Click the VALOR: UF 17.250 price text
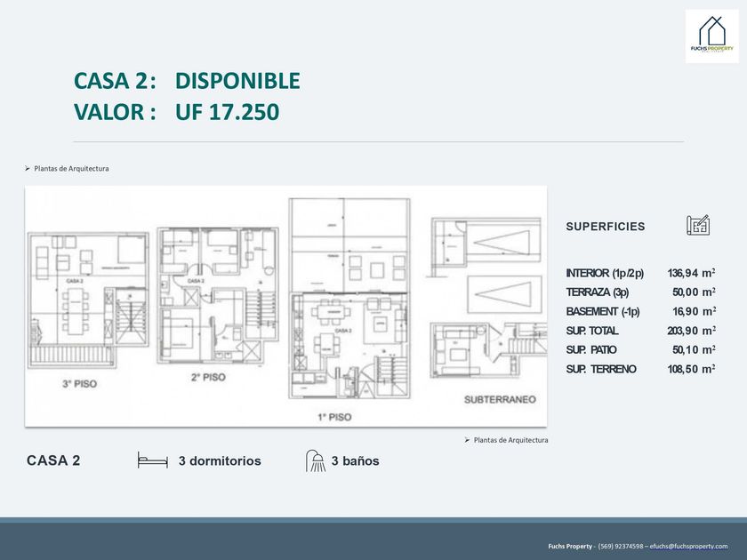747x560 pixels. click(177, 112)
